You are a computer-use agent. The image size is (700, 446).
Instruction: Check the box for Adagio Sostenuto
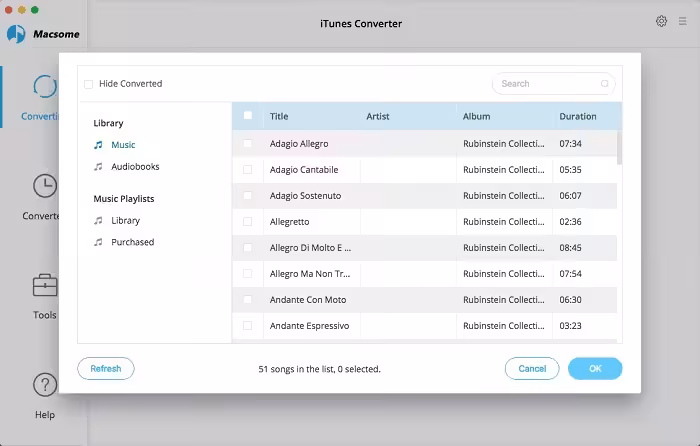[x=247, y=196]
